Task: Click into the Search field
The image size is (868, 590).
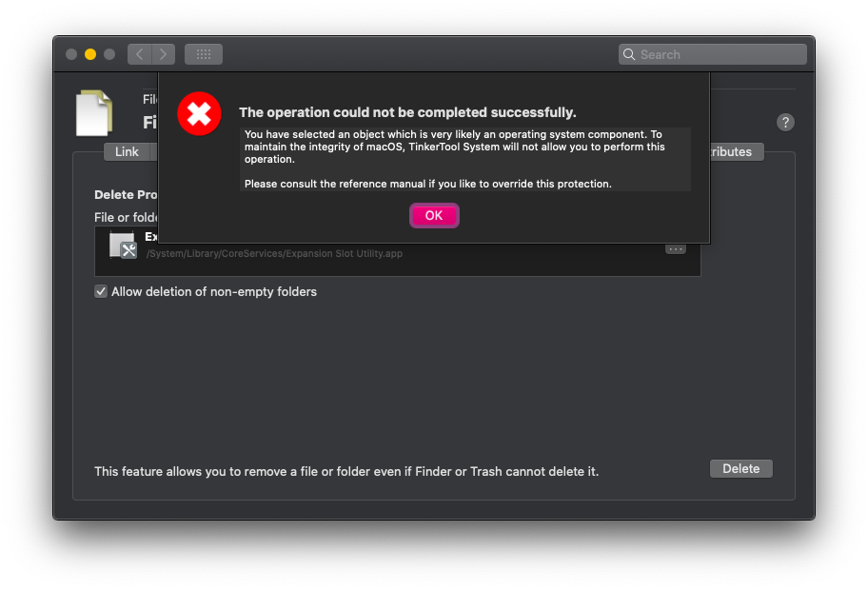Action: pos(719,54)
